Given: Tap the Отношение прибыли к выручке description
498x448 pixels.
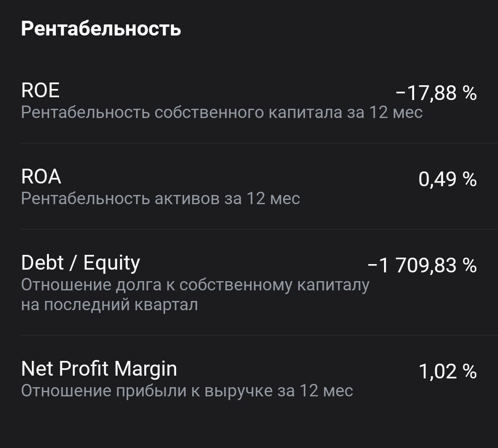Looking at the screenshot, I should coord(187,391).
